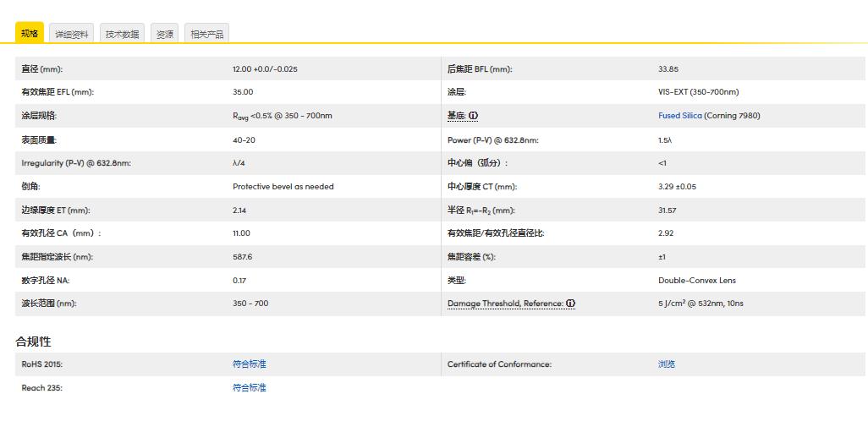Click 符合标准 link for Reach 235
The height and width of the screenshot is (421, 868).
[x=249, y=388]
